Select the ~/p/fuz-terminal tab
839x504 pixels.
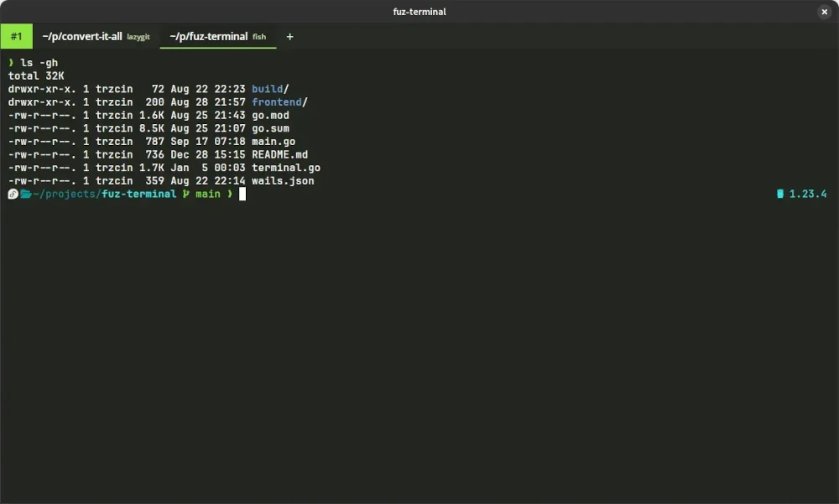tap(207, 36)
